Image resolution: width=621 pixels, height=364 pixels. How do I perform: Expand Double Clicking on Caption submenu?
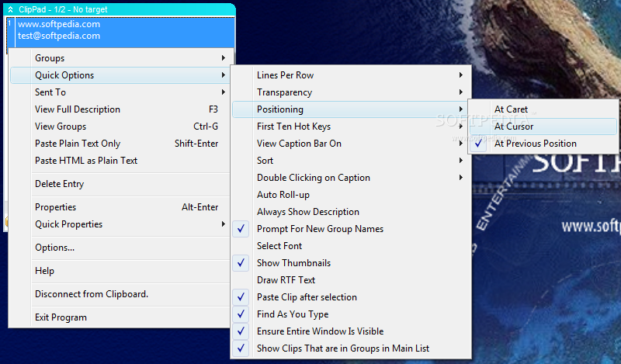pyautogui.click(x=350, y=178)
